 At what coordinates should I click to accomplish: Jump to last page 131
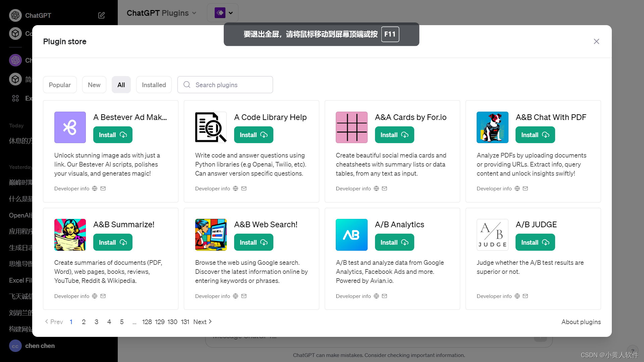[185, 322]
